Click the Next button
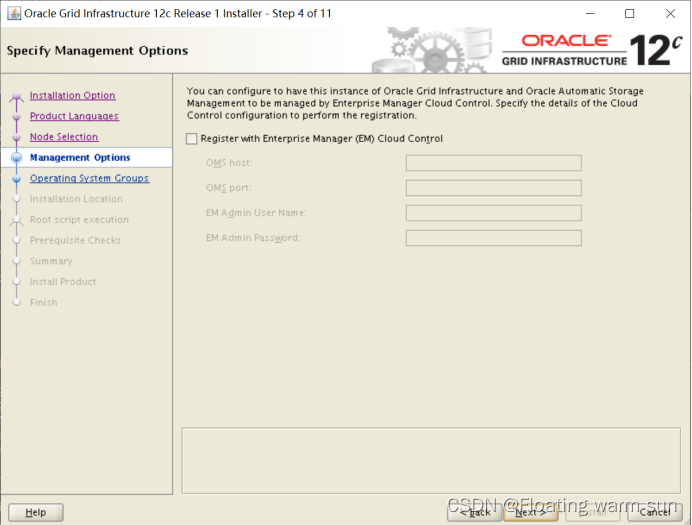 (530, 512)
